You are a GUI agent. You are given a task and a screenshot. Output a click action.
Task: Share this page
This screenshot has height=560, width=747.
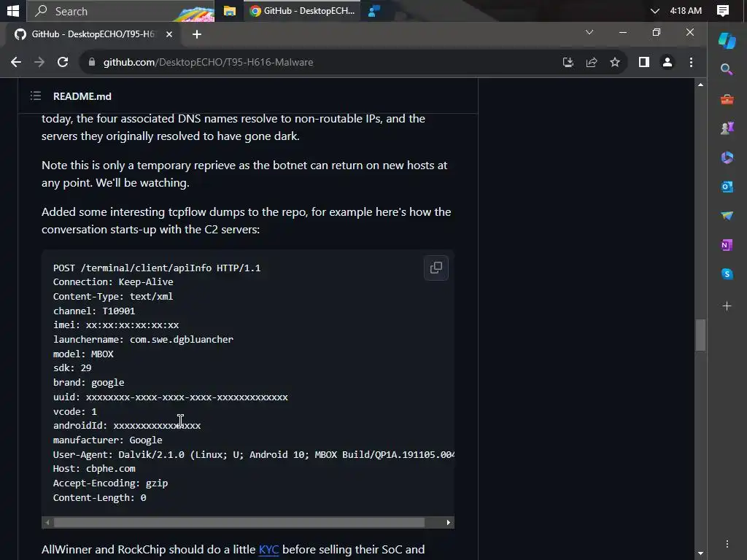coord(591,62)
